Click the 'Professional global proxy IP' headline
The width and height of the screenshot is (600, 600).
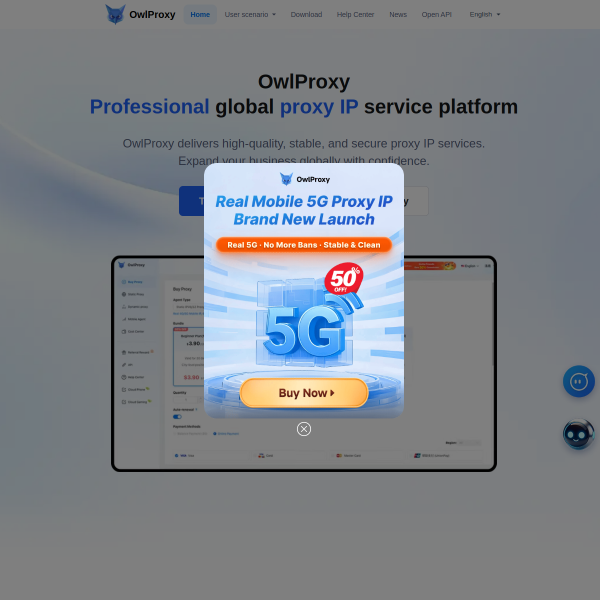pos(304,106)
